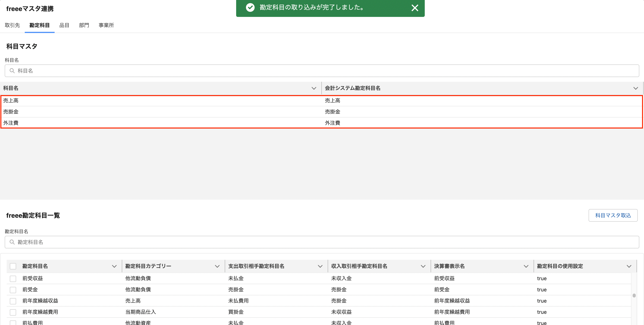Viewport: 644px width, 325px height.
Task: Click the 科目マスタ取込 button
Action: [x=613, y=215]
